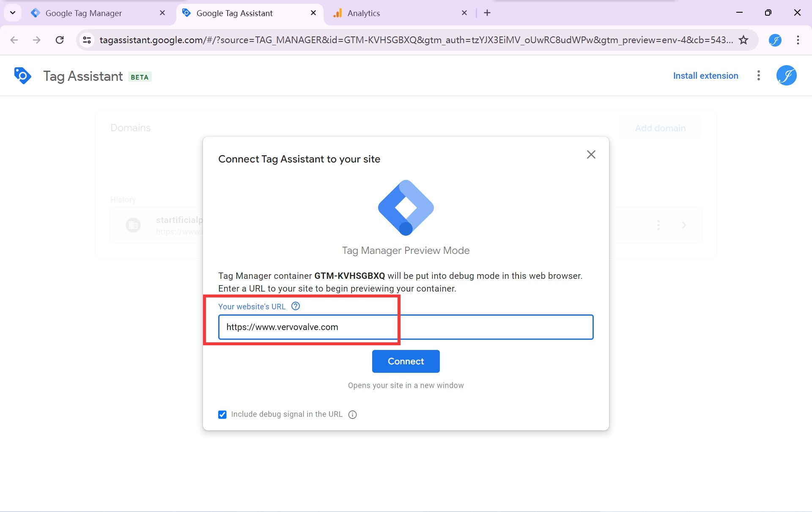Open the Tag Assistant account avatar
The width and height of the screenshot is (812, 512).
tap(786, 76)
